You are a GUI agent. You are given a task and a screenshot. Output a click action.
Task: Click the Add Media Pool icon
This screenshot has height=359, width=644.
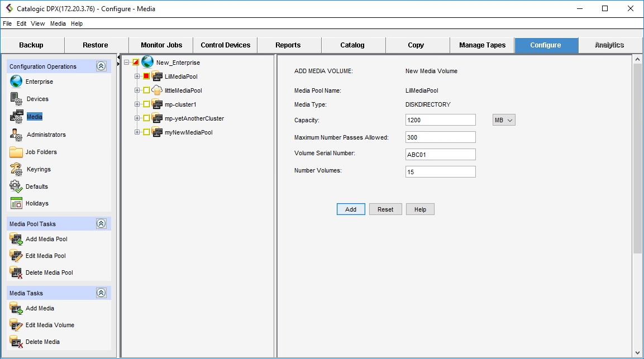click(x=16, y=239)
